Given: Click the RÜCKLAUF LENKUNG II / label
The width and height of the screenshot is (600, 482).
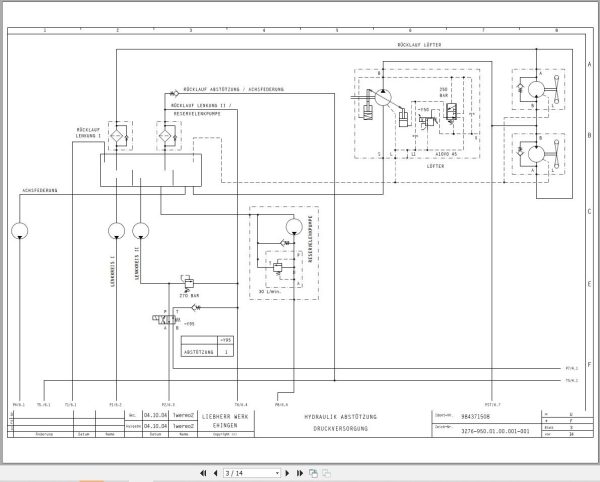Looking at the screenshot, I should 201,106.
